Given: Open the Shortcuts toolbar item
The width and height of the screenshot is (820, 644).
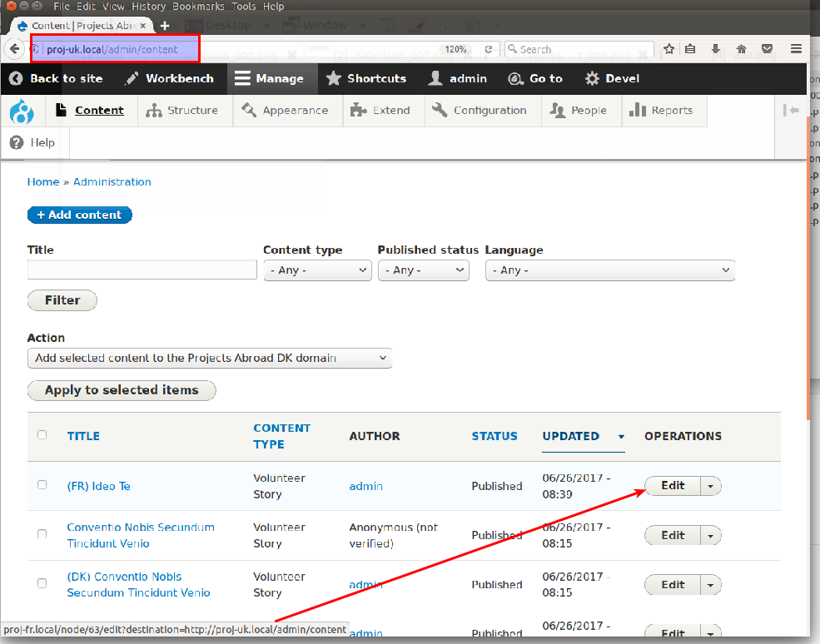Looking at the screenshot, I should (x=366, y=78).
